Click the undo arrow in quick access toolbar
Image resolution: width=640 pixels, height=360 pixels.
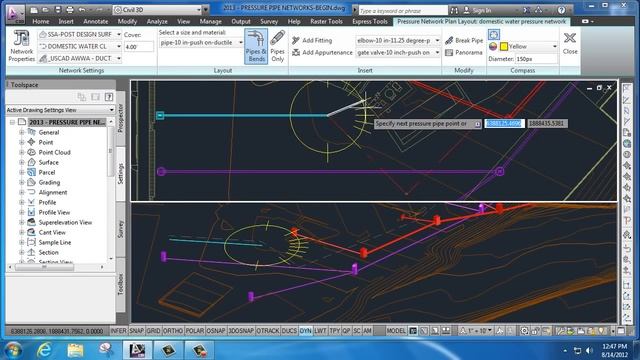pos(82,9)
